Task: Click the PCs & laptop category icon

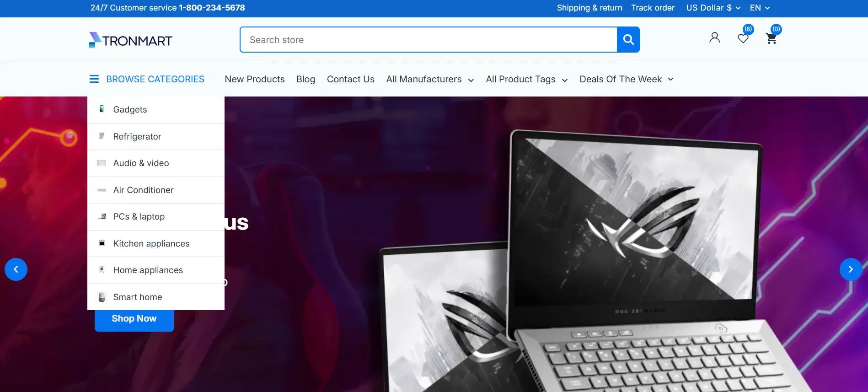Action: [x=102, y=216]
